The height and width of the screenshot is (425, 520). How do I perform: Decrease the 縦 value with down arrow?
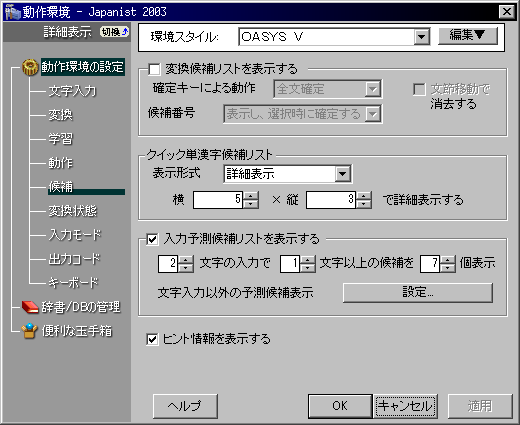pyautogui.click(x=364, y=204)
